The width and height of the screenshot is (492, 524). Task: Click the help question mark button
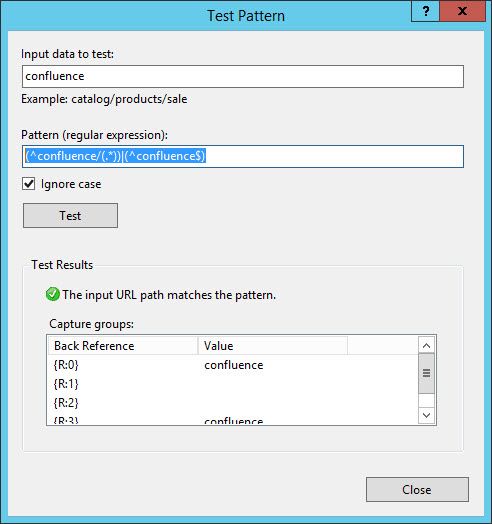(425, 11)
